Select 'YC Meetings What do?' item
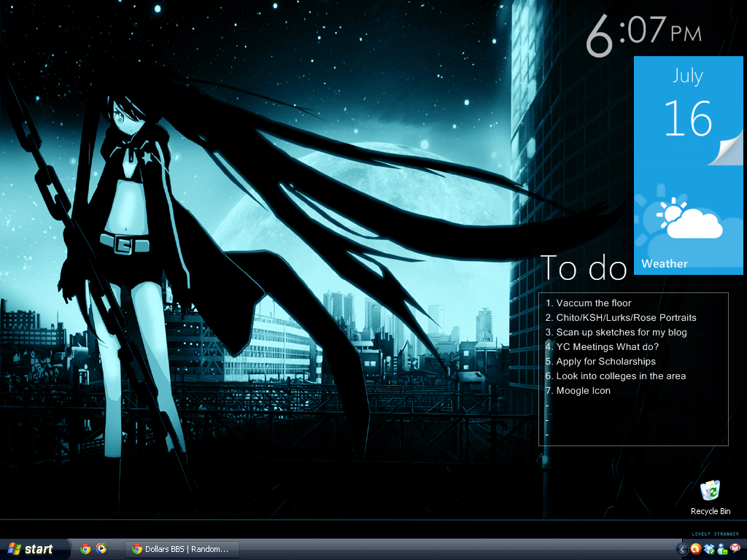The height and width of the screenshot is (560, 747). pos(602,346)
